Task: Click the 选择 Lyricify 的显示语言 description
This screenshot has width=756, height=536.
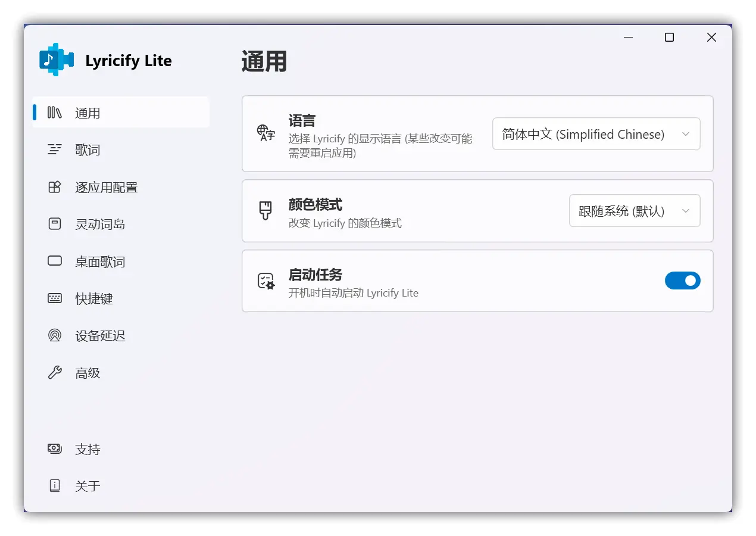Action: coord(380,146)
